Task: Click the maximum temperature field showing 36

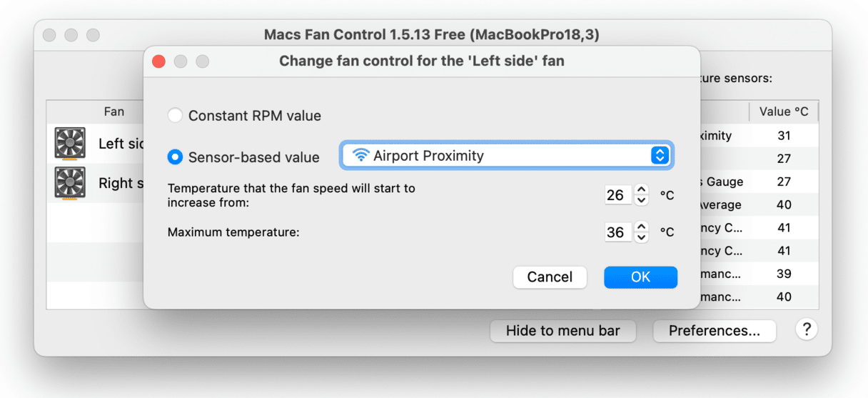Action: 617,232
